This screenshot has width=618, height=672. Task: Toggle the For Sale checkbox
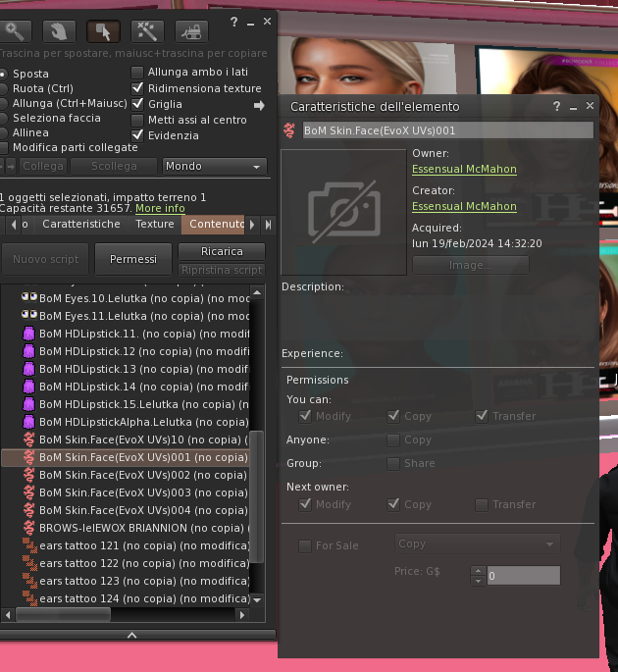click(x=305, y=546)
